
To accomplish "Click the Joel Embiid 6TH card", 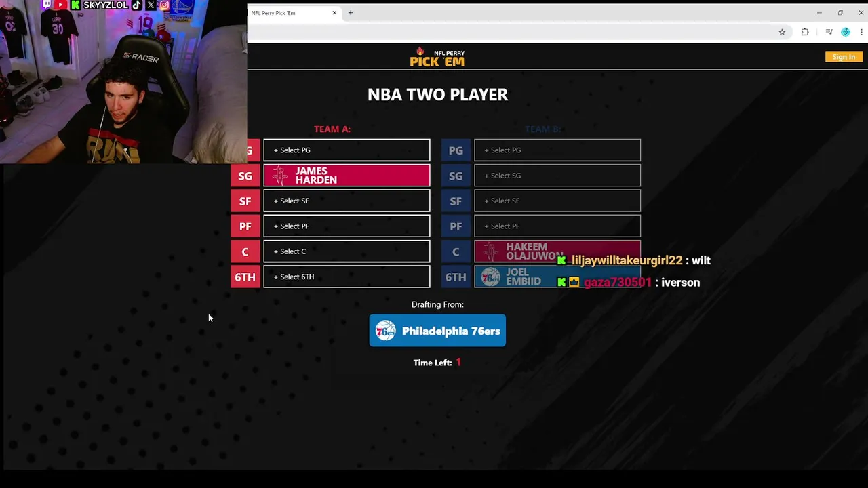I will point(557,277).
